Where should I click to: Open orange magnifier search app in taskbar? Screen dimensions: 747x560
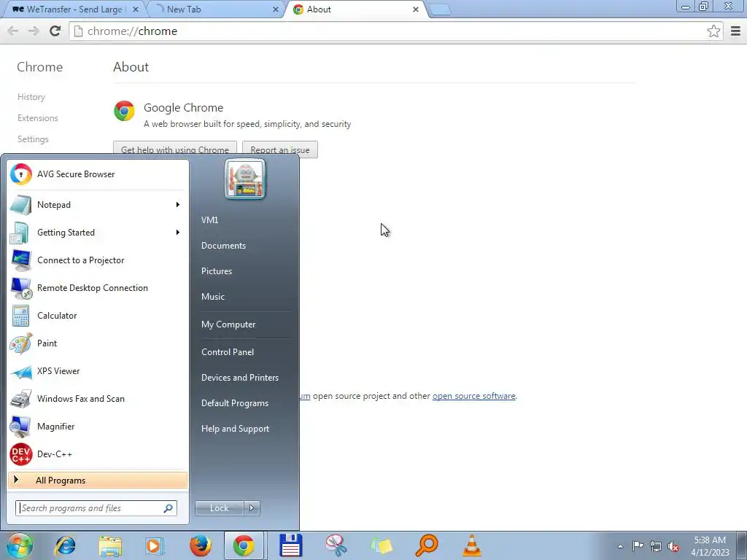click(x=426, y=545)
